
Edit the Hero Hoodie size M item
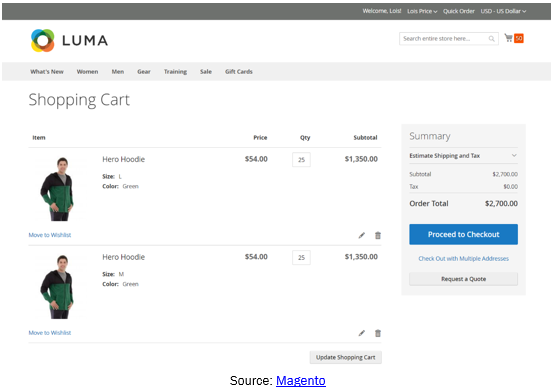(361, 333)
